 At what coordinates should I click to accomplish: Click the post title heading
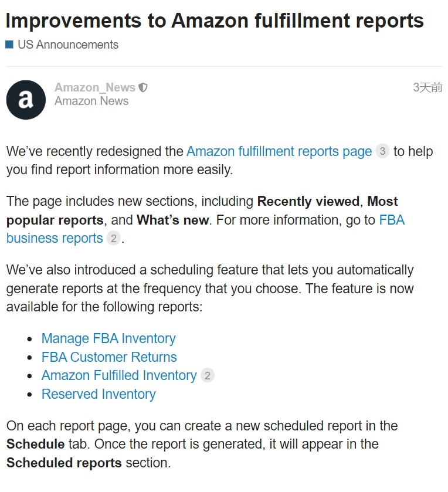[215, 21]
